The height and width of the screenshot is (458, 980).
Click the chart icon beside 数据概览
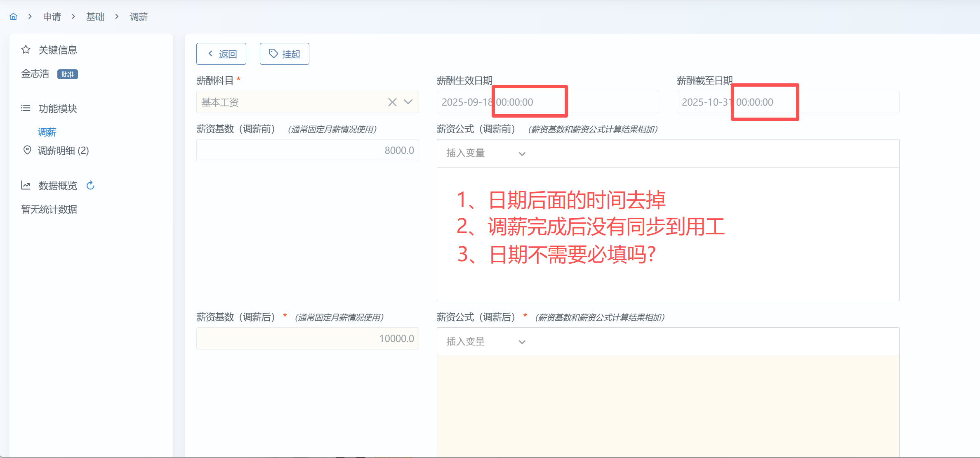coord(26,186)
